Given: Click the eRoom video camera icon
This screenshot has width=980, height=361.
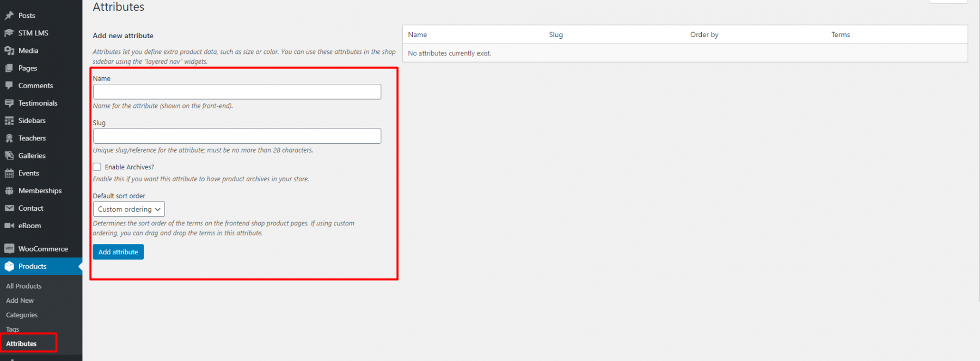Looking at the screenshot, I should point(9,225).
